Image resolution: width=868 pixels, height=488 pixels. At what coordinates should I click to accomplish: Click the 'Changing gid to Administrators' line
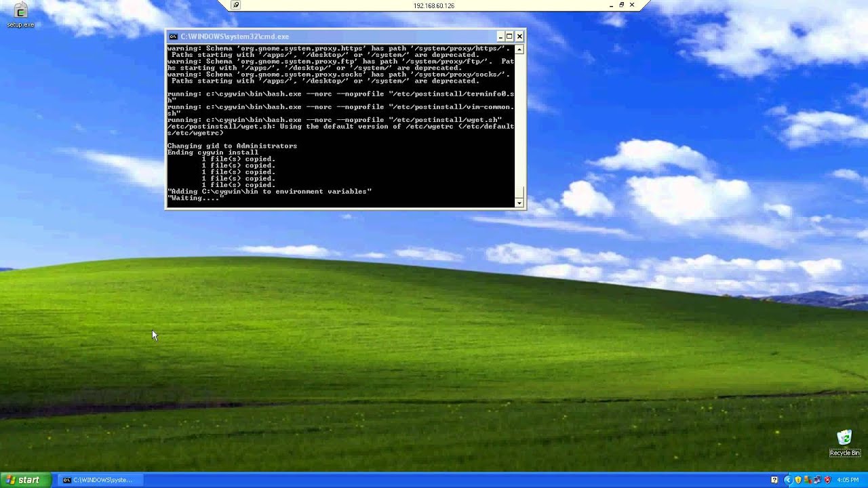[x=232, y=146]
